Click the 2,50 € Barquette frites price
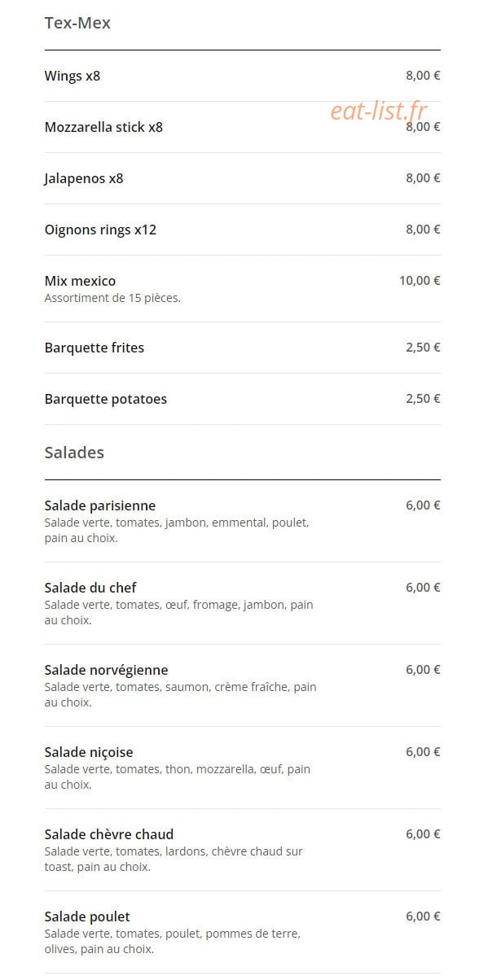The image size is (488, 980). 423,348
